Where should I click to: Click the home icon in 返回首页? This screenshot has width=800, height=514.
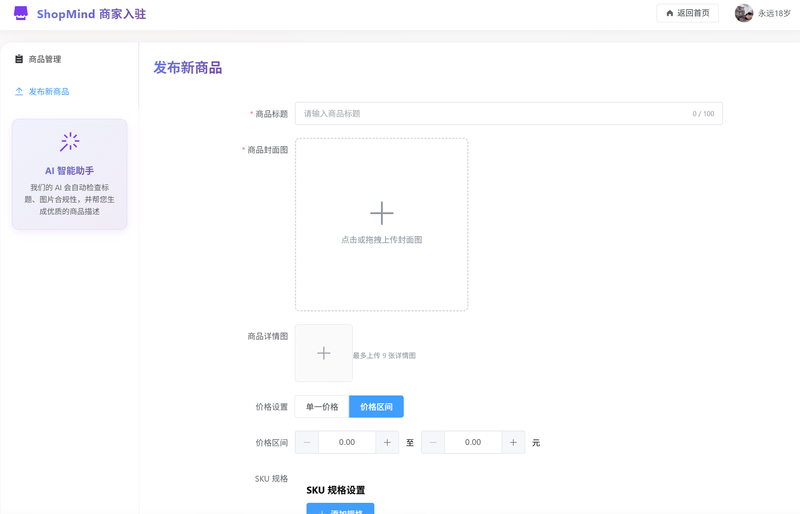670,13
